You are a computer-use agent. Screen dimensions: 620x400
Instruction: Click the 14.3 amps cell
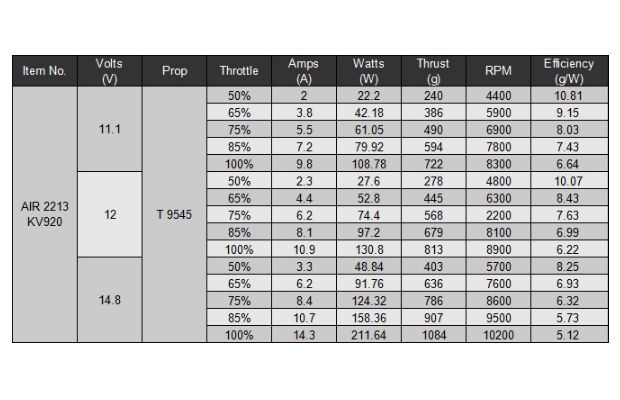pos(304,335)
